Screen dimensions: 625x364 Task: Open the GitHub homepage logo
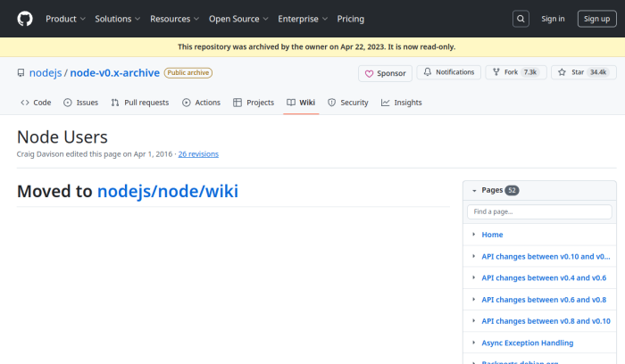(25, 19)
